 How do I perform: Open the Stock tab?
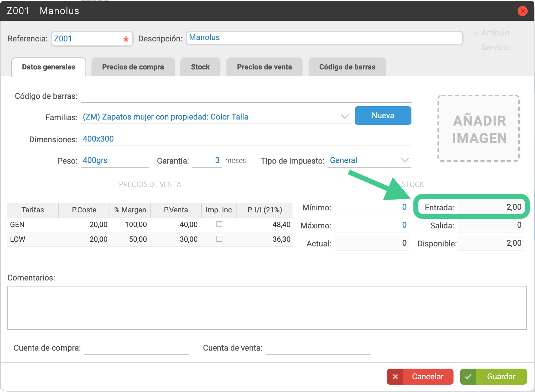click(x=200, y=67)
